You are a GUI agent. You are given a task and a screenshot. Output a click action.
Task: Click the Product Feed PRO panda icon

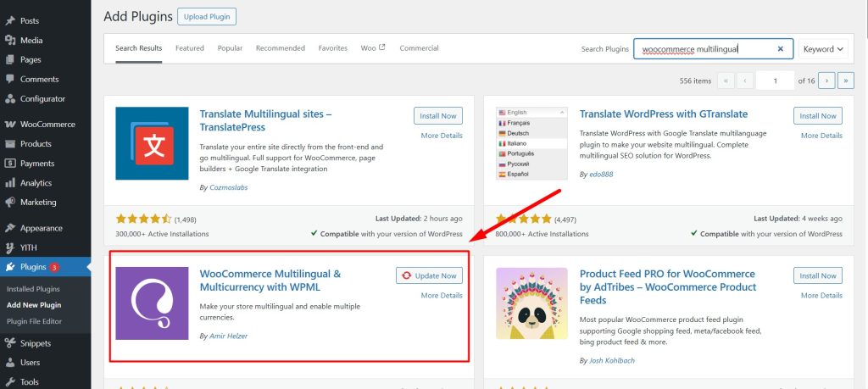pyautogui.click(x=531, y=303)
